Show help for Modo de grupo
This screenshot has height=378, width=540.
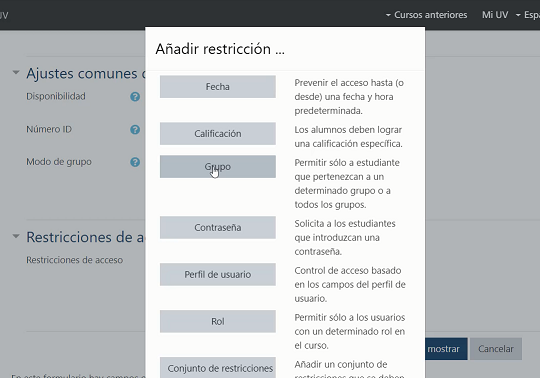click(x=135, y=162)
